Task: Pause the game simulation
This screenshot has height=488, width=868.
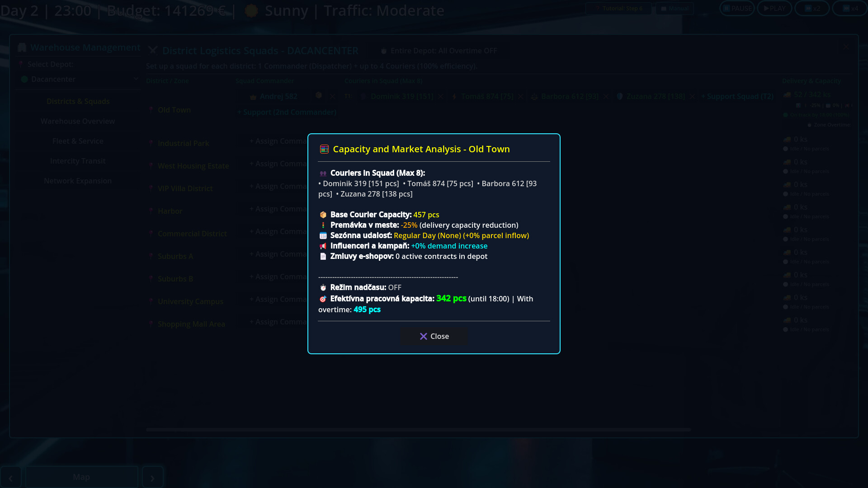Action: coord(737,9)
